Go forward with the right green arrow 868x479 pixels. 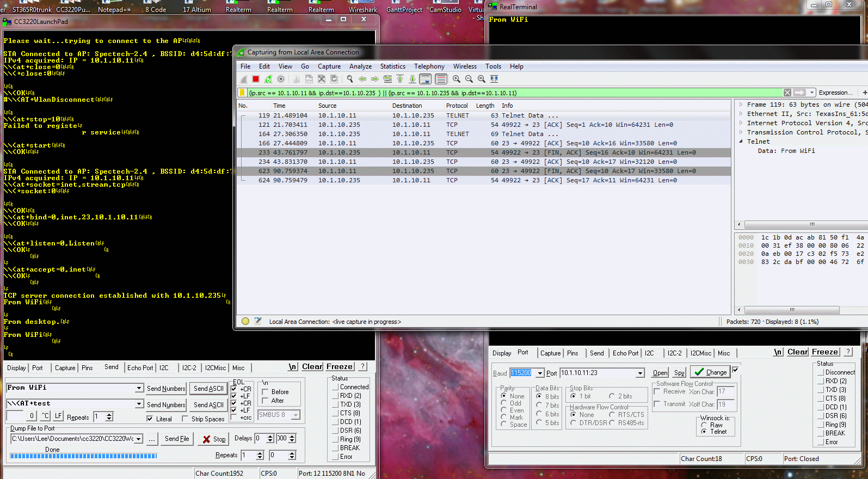click(375, 79)
